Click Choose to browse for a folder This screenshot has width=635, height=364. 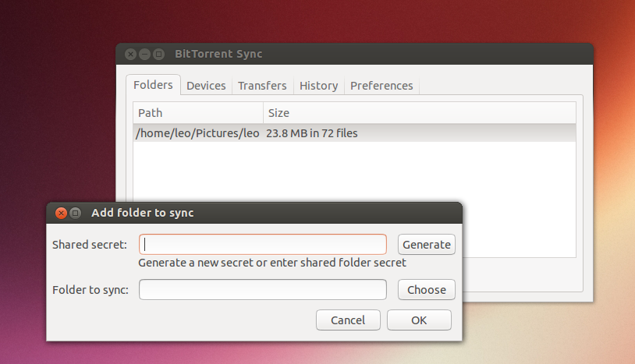(x=427, y=290)
